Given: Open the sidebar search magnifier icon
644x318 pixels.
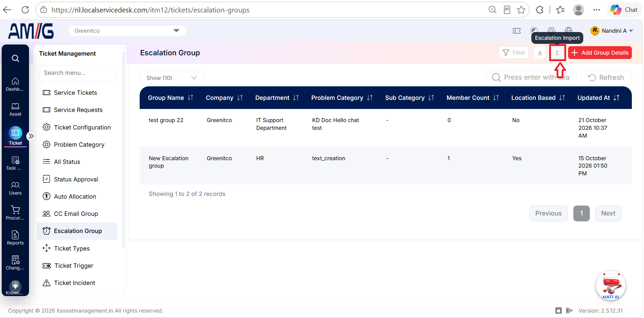Looking at the screenshot, I should [15, 58].
